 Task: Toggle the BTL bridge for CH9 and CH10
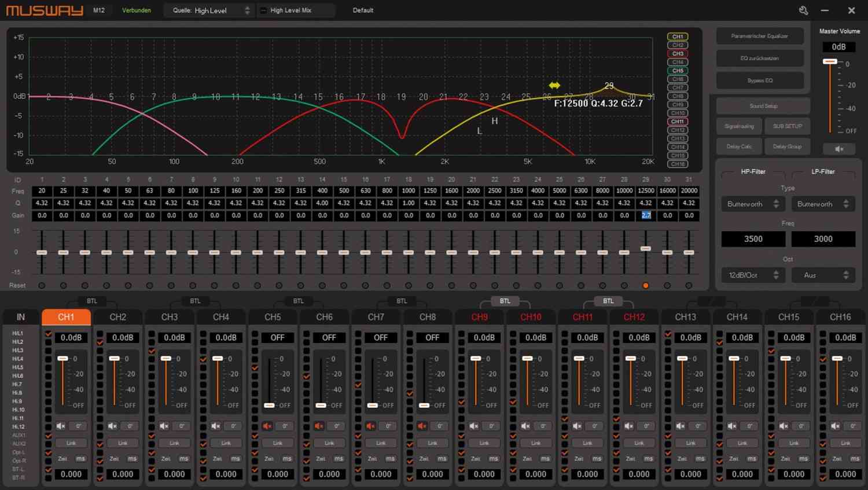tap(505, 301)
